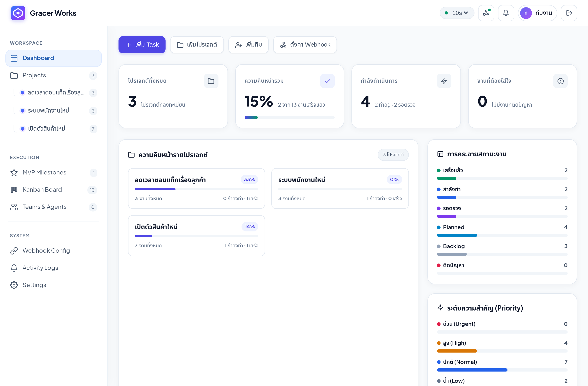The width and height of the screenshot is (588, 386).
Task: Open Teams & Agents in the sidebar
Action: (54, 207)
